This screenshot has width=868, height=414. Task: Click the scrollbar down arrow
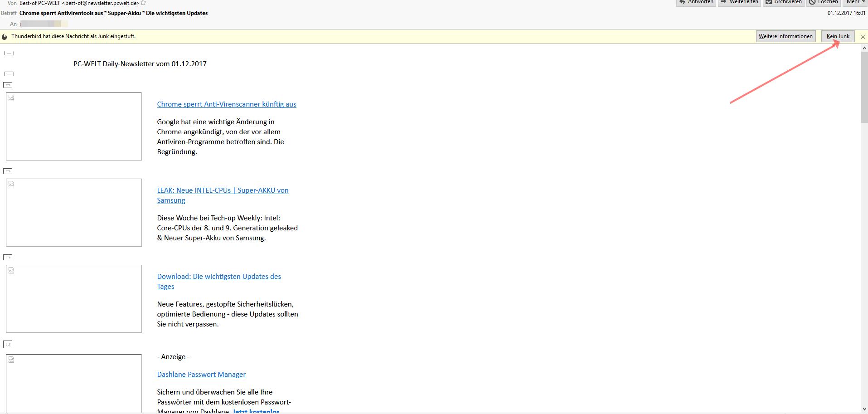coord(864,409)
